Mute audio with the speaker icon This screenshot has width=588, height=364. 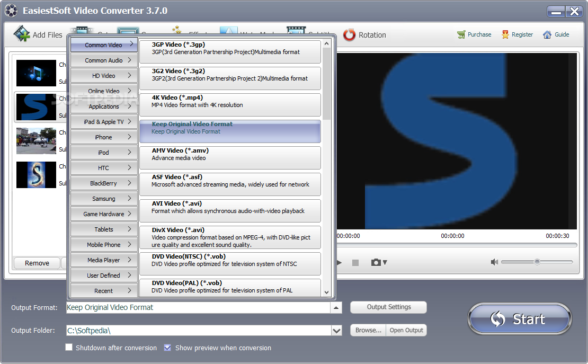tap(494, 262)
